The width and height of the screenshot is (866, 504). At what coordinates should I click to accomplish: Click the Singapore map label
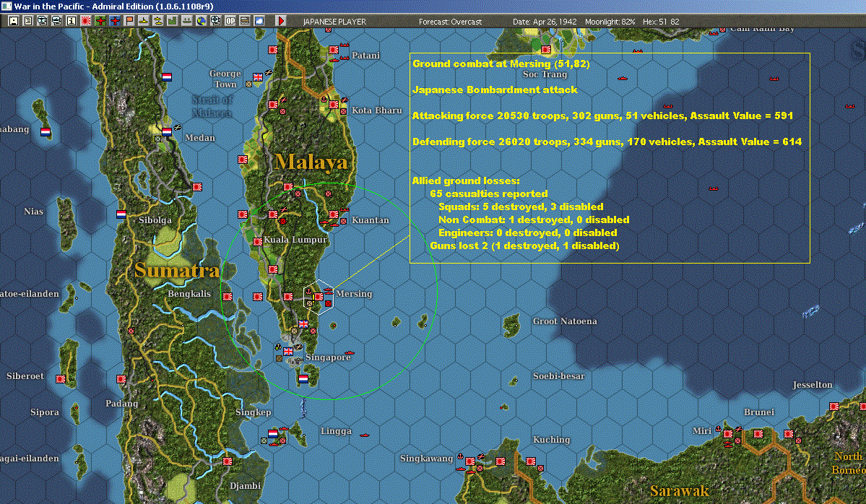(328, 357)
